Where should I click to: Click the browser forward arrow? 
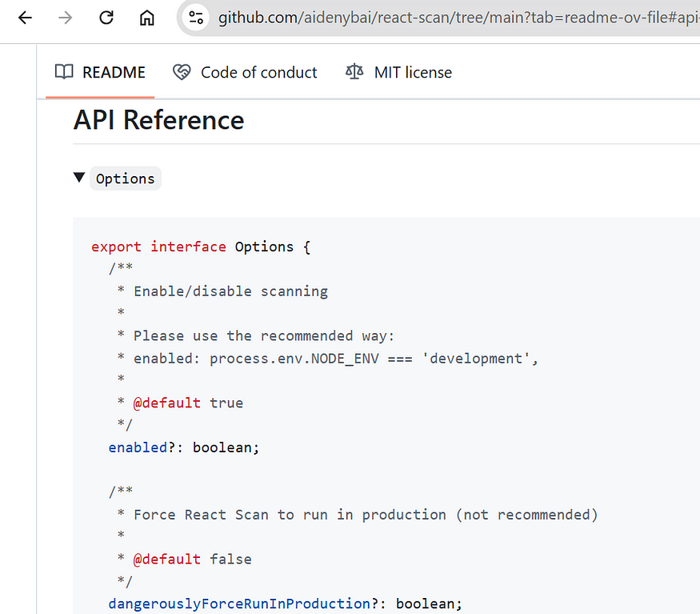[x=65, y=18]
